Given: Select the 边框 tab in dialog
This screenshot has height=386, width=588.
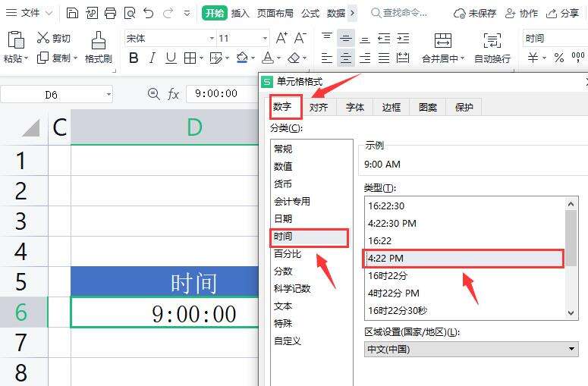Looking at the screenshot, I should click(x=391, y=108).
